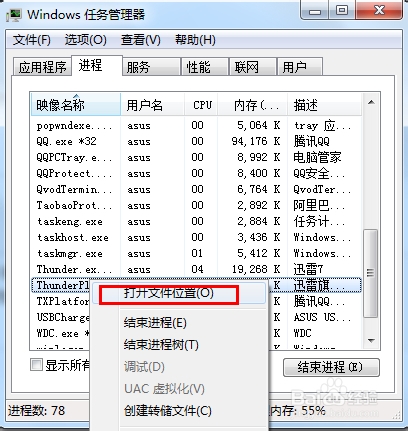The width and height of the screenshot is (408, 431).
Task: Select the popwndexe process row
Action: pyautogui.click(x=196, y=125)
